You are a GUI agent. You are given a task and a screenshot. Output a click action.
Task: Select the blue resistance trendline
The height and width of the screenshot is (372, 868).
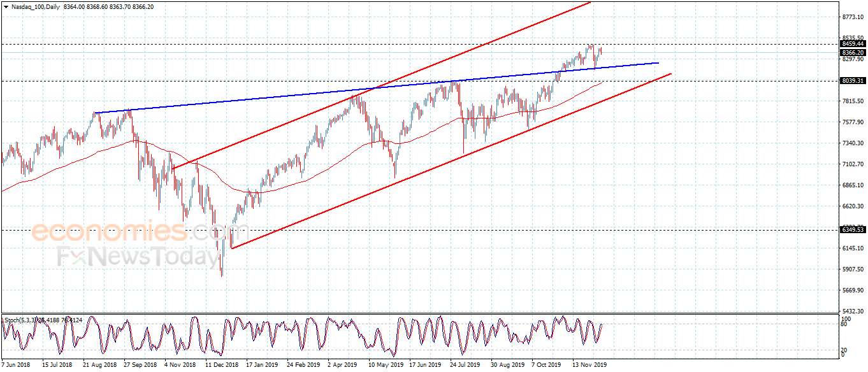coord(376,89)
